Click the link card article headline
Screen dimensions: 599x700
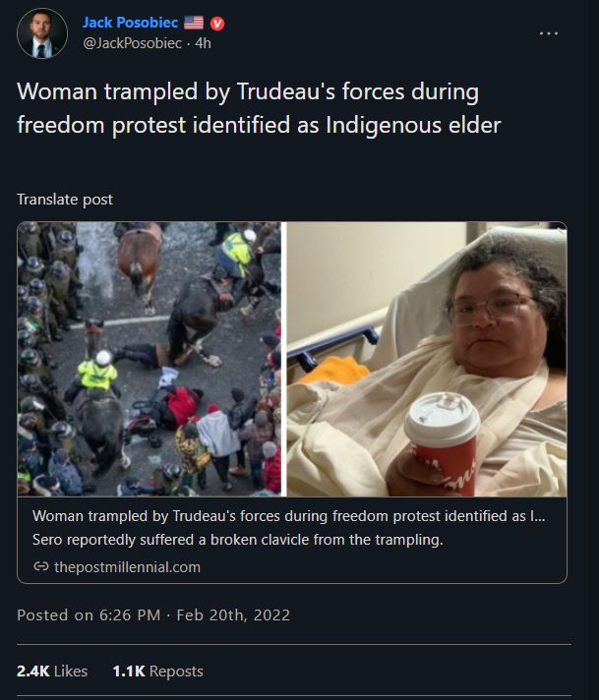pyautogui.click(x=288, y=516)
